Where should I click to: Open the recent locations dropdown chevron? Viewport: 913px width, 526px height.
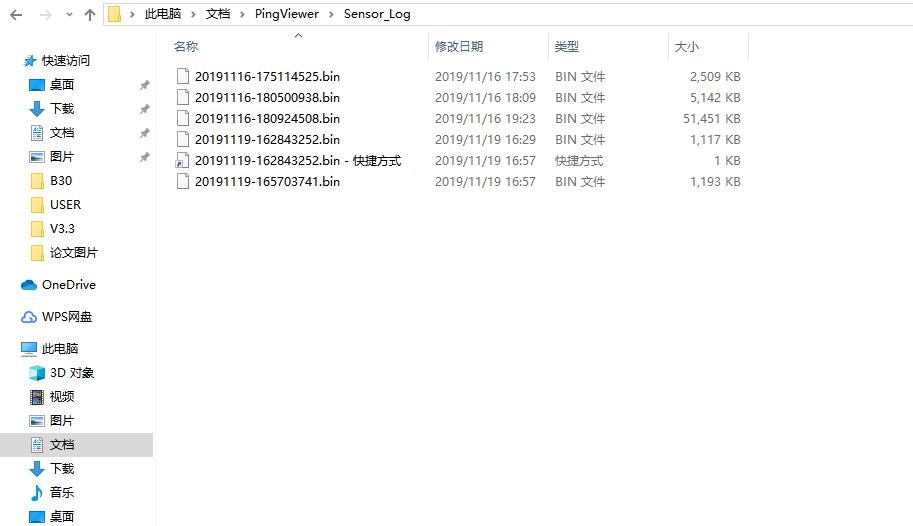(x=67, y=15)
